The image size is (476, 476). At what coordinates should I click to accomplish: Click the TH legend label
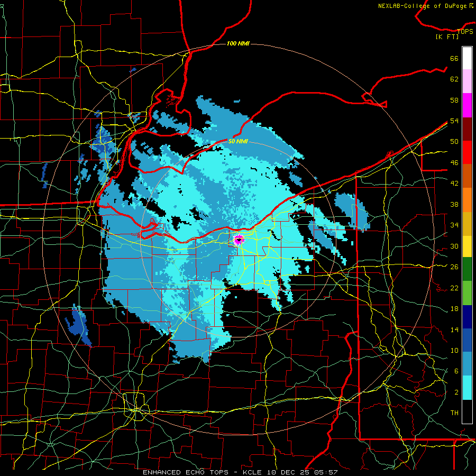pyautogui.click(x=454, y=413)
